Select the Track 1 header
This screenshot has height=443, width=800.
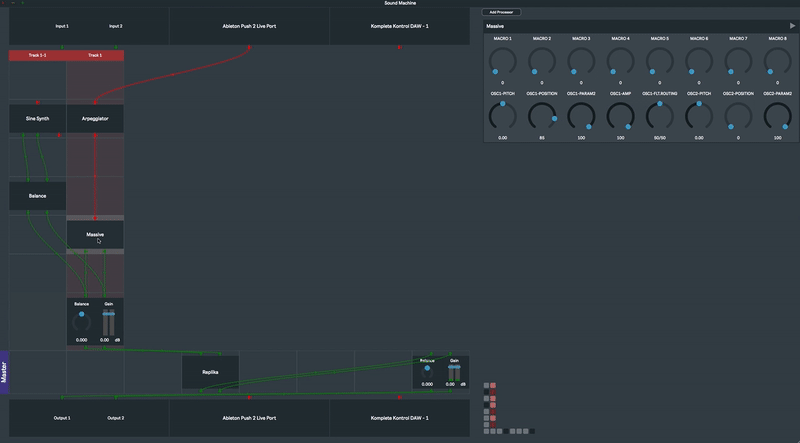click(95, 55)
